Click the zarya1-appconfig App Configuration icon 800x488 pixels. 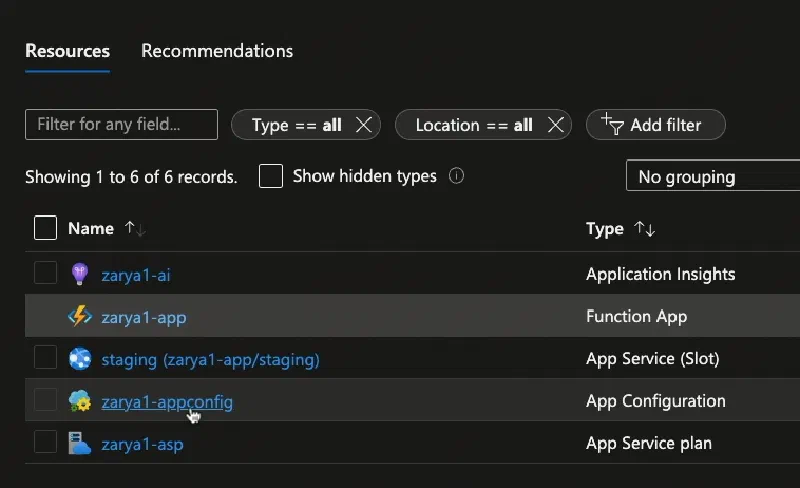80,401
